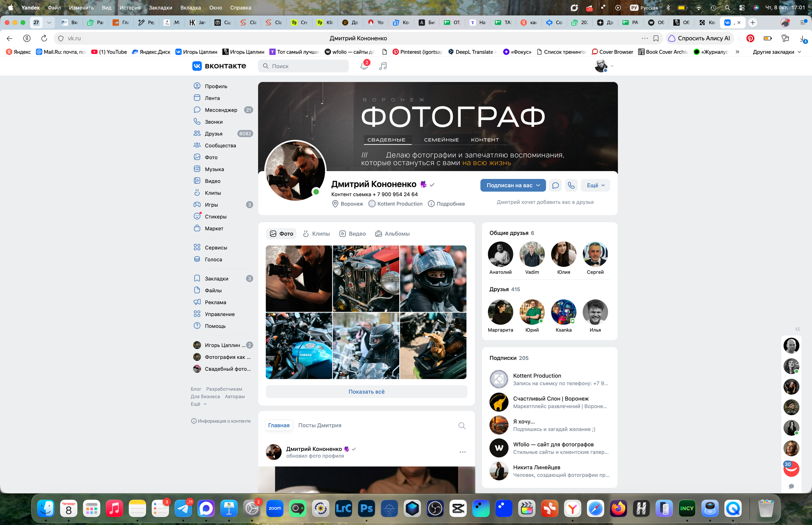Open mutual friend Анатолий's avatar

click(501, 254)
